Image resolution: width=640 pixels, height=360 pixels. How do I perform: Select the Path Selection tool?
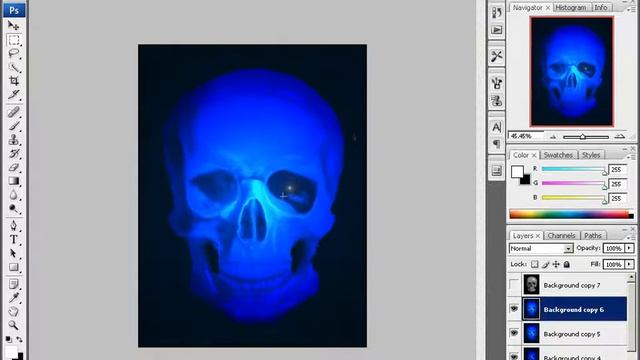point(13,253)
